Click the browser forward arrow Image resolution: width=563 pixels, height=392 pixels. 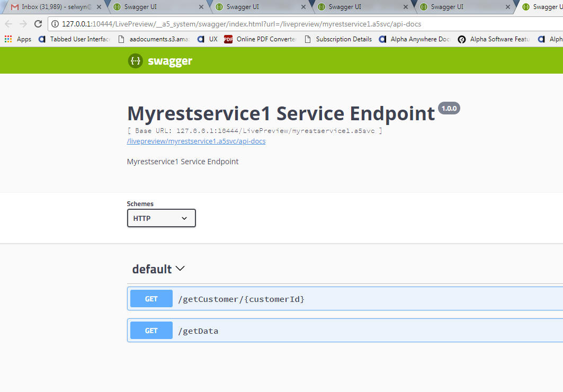click(23, 24)
